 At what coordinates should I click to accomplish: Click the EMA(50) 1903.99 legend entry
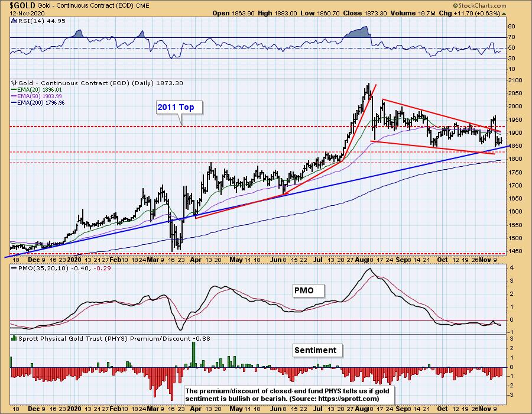[37, 96]
